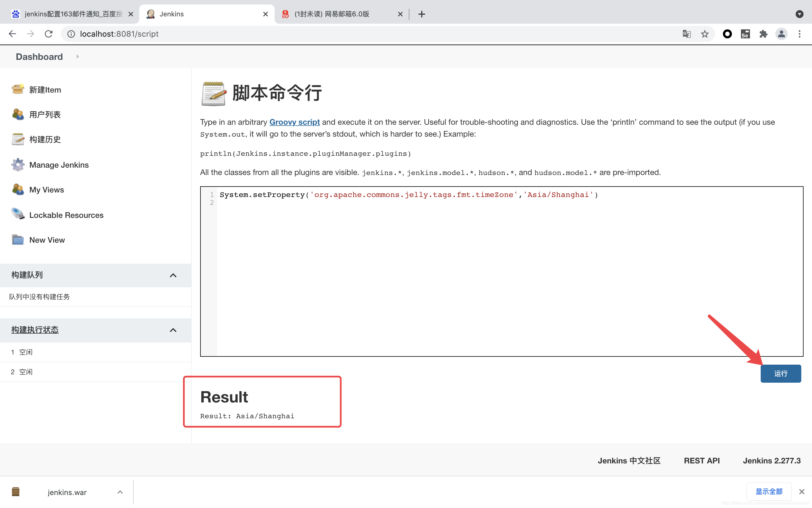
Task: Open Lockable Resources link
Action: [67, 215]
